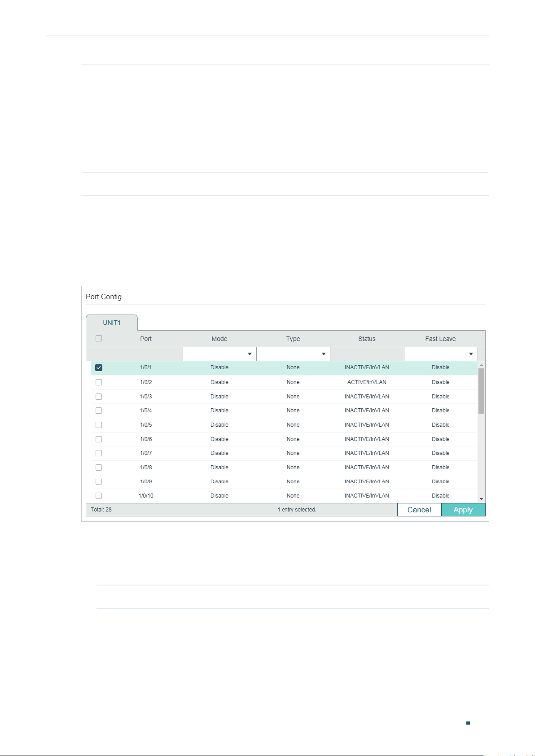Image resolution: width=535 pixels, height=756 pixels.
Task: Enable the checkbox for port 1/0/5
Action: pos(99,425)
